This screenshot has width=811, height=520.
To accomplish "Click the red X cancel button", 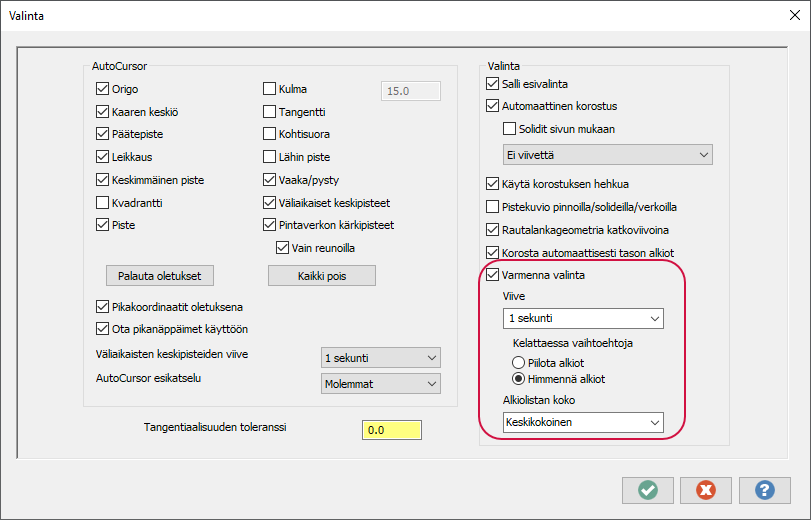I will (705, 490).
